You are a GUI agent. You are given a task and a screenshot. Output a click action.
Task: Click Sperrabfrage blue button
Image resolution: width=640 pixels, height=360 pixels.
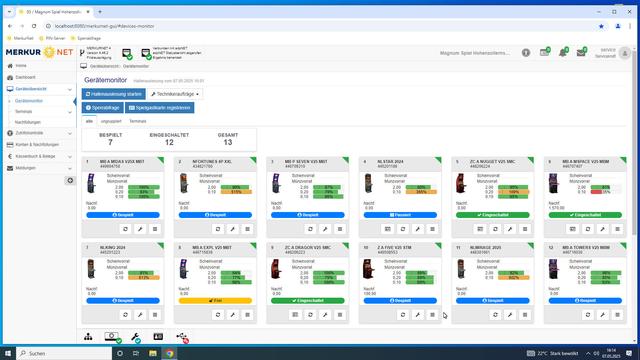pos(103,108)
